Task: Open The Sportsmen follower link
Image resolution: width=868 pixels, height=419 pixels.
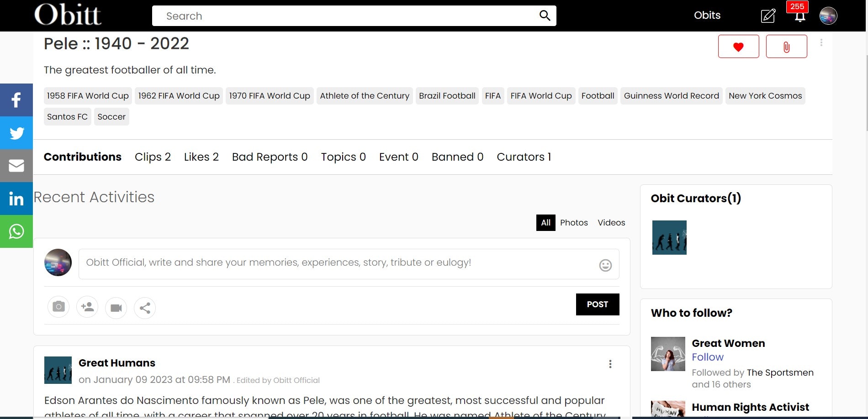Action: point(780,372)
